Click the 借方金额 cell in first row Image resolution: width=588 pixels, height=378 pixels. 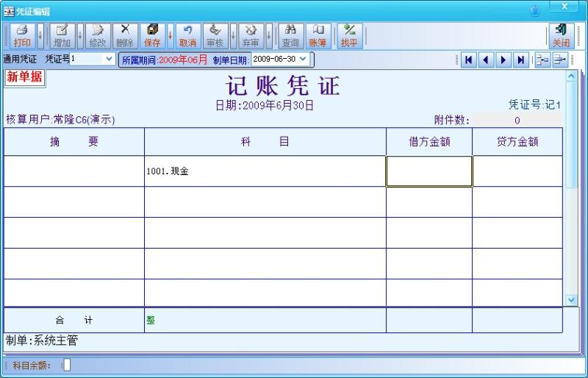click(429, 171)
